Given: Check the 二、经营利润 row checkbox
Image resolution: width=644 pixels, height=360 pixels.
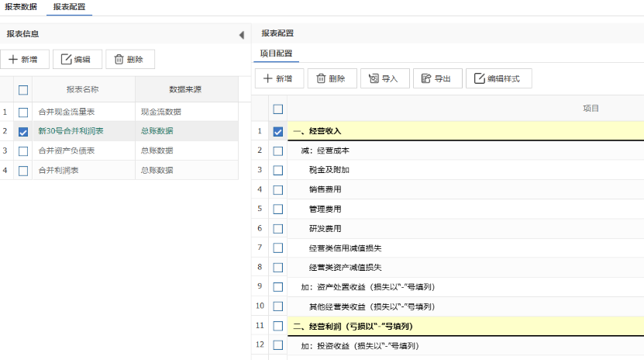Looking at the screenshot, I should [278, 326].
